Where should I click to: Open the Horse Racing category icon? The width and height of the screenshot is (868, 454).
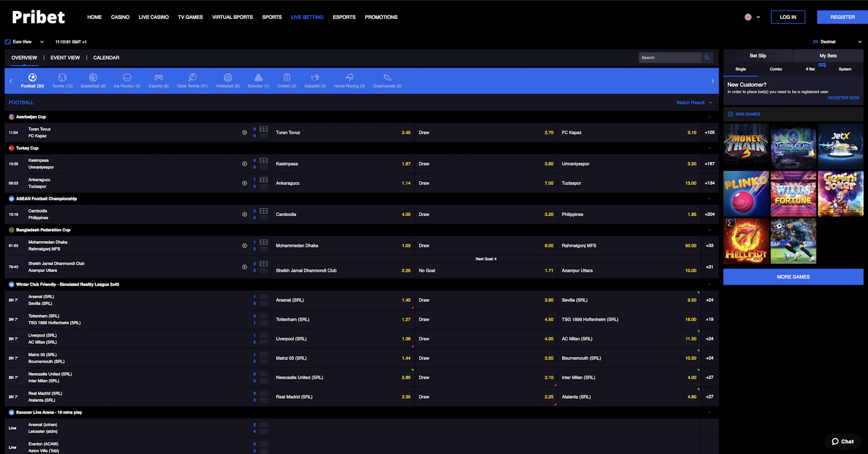(x=349, y=78)
